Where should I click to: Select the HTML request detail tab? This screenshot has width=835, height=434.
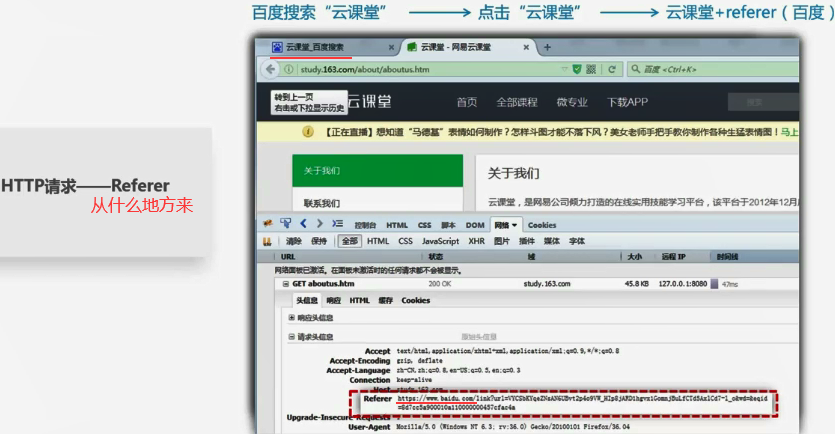point(359,300)
